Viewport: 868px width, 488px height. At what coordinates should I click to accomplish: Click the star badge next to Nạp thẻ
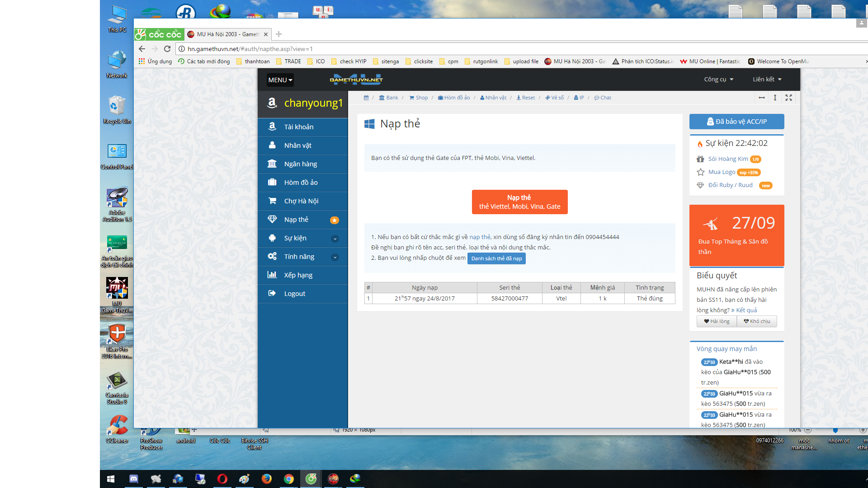[335, 220]
